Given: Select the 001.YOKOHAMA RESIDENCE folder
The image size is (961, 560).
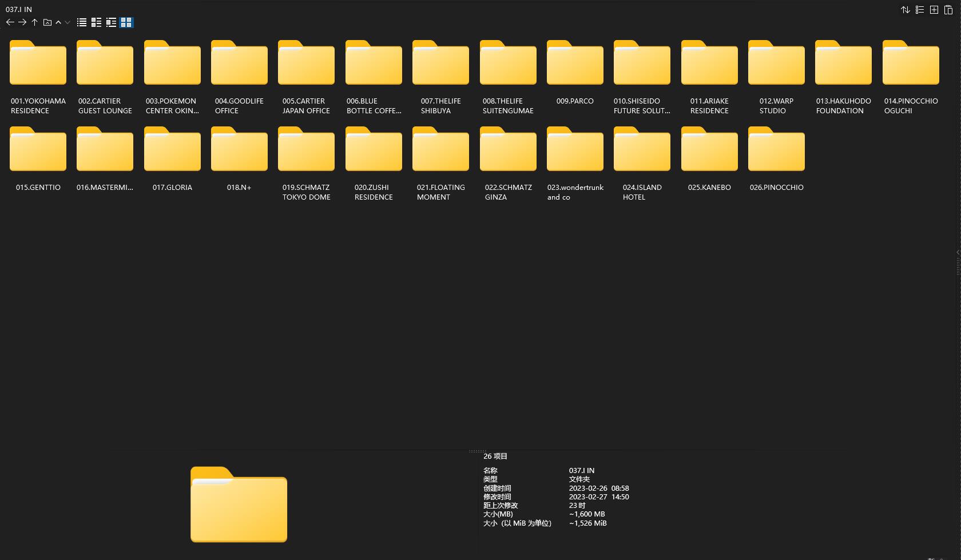Looking at the screenshot, I should click(x=38, y=77).
